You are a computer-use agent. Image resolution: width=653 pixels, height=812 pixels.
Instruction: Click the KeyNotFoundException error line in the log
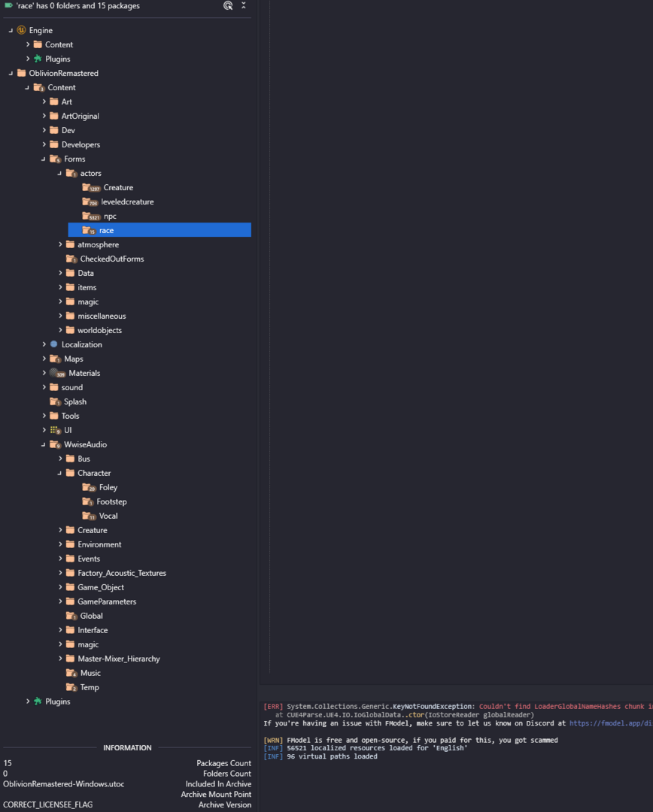point(457,706)
